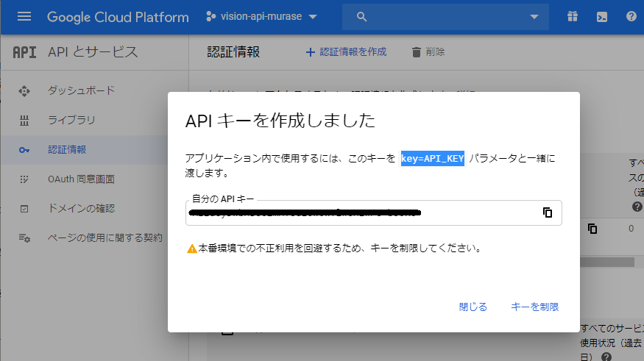Viewport: 644px width, 361px height.
Task: Click the API とサービス header
Action: pyautogui.click(x=93, y=52)
